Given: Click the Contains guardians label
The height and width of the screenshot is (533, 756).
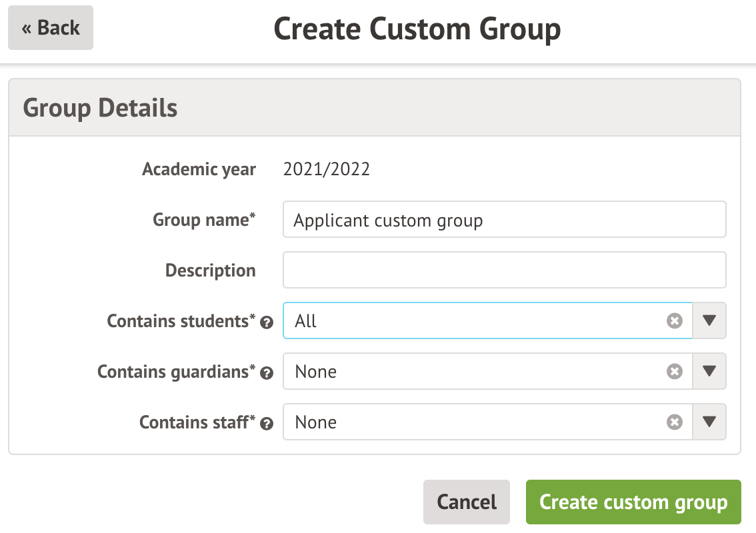Looking at the screenshot, I should tap(176, 372).
